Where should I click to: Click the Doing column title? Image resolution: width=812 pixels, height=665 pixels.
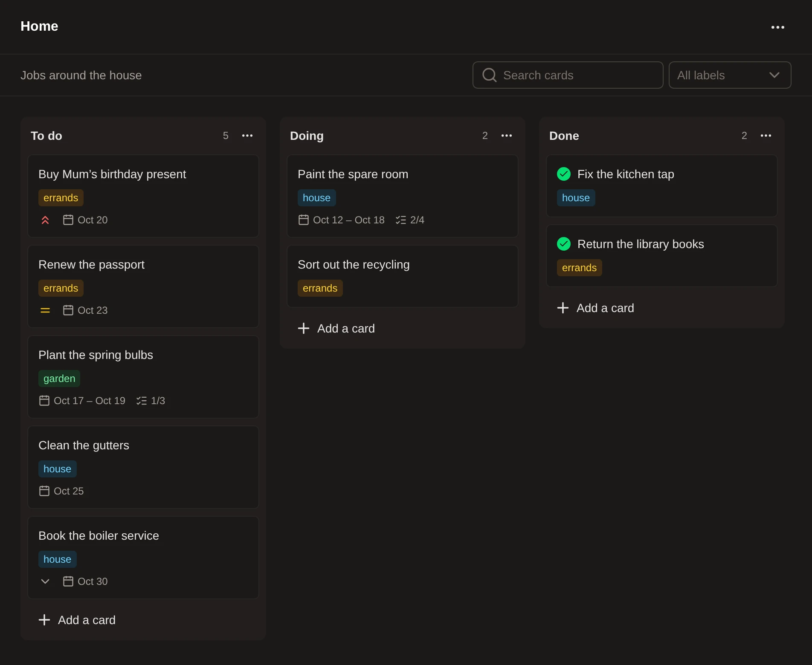pyautogui.click(x=307, y=136)
